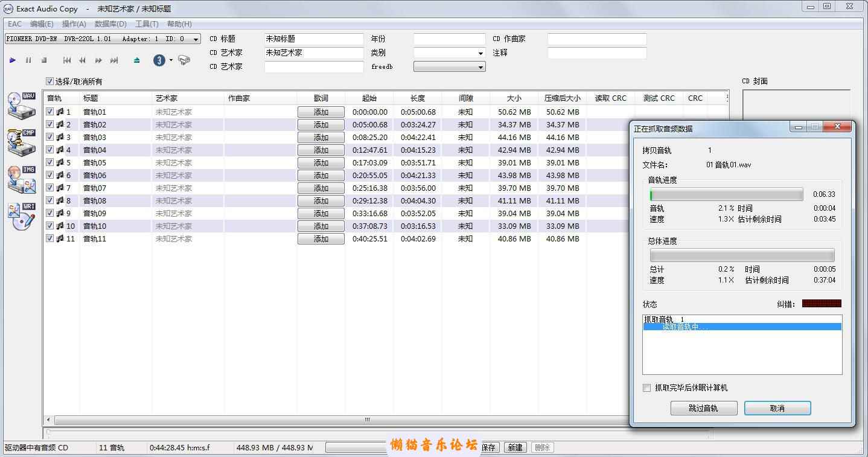
Task: Click the rewind playback icon
Action: pyautogui.click(x=83, y=60)
